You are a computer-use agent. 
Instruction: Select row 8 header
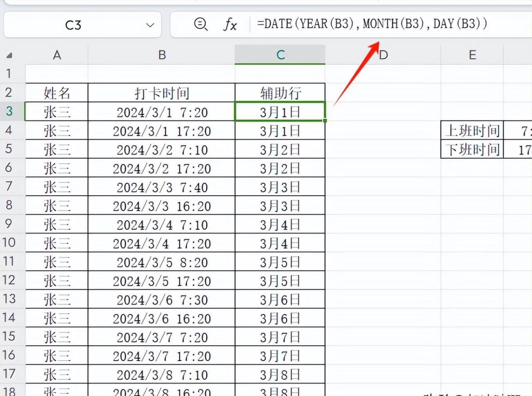pyautogui.click(x=12, y=205)
